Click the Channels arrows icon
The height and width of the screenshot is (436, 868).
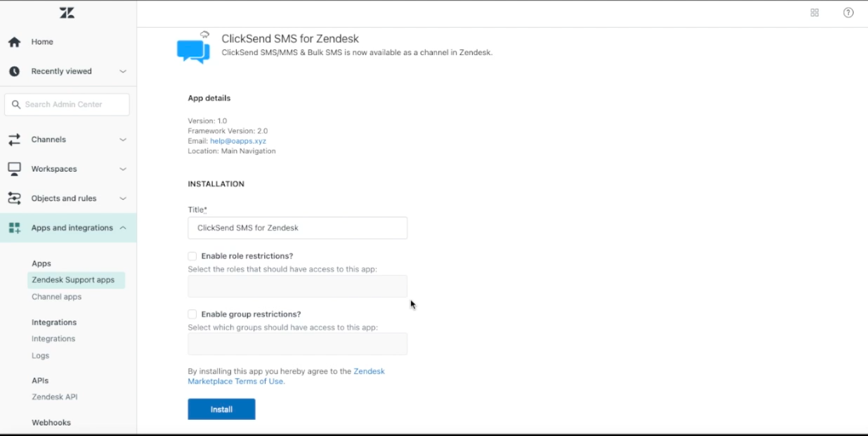tap(14, 139)
